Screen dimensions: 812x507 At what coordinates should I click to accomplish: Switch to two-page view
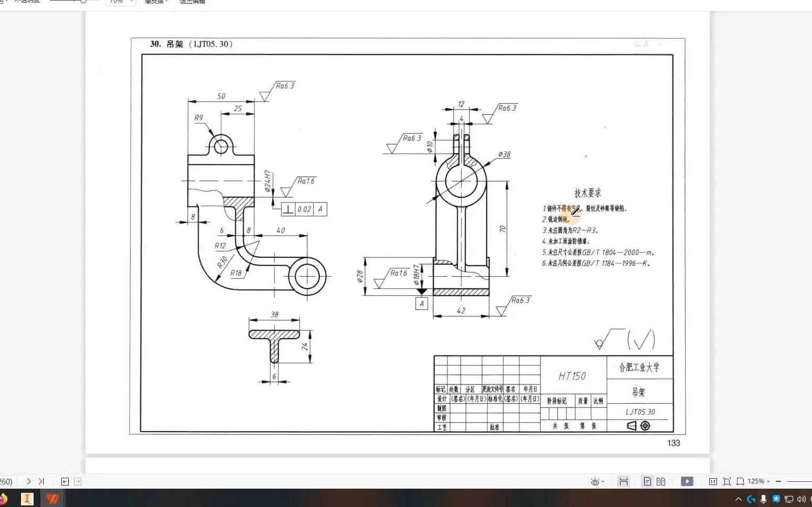click(x=661, y=481)
